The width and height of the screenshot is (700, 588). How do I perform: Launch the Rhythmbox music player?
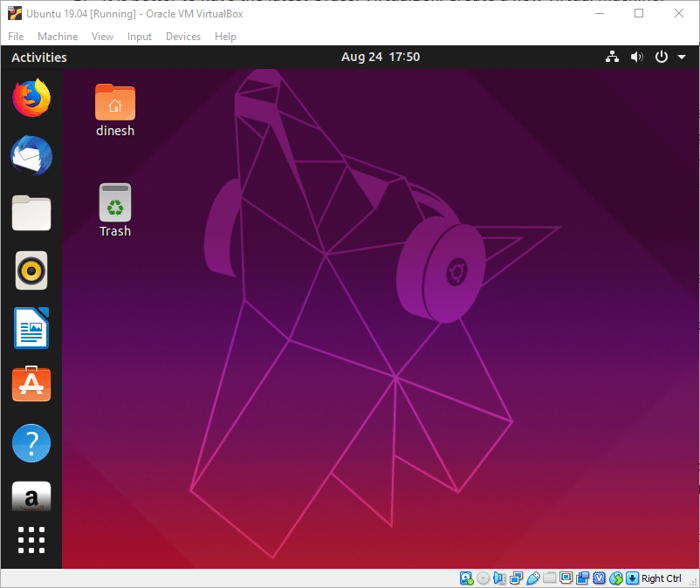[31, 270]
